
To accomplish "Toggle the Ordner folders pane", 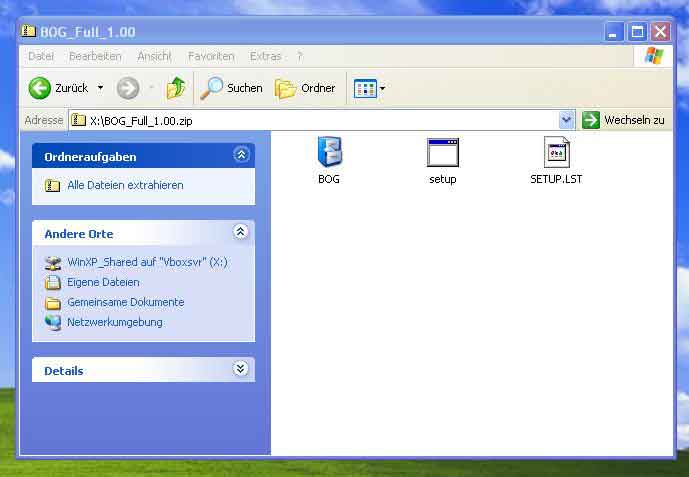I will click(x=305, y=88).
